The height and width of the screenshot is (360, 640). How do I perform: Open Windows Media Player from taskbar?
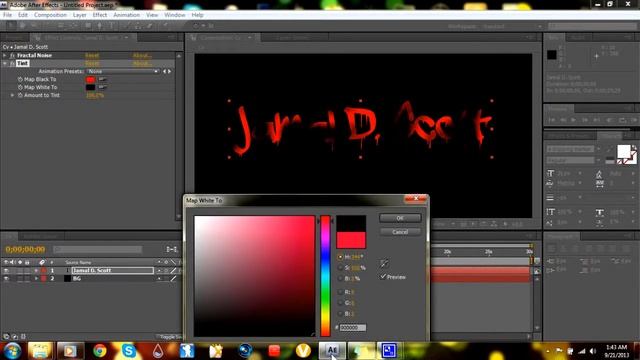tap(70, 351)
